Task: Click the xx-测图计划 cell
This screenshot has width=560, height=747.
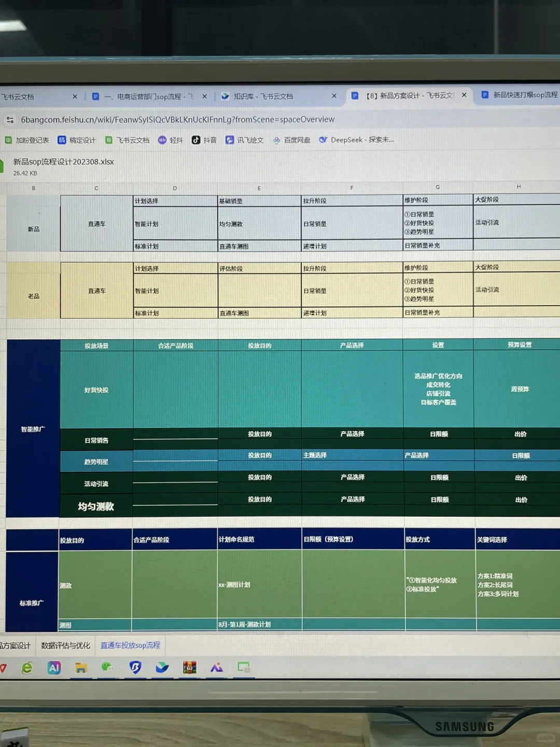Action: [x=259, y=585]
